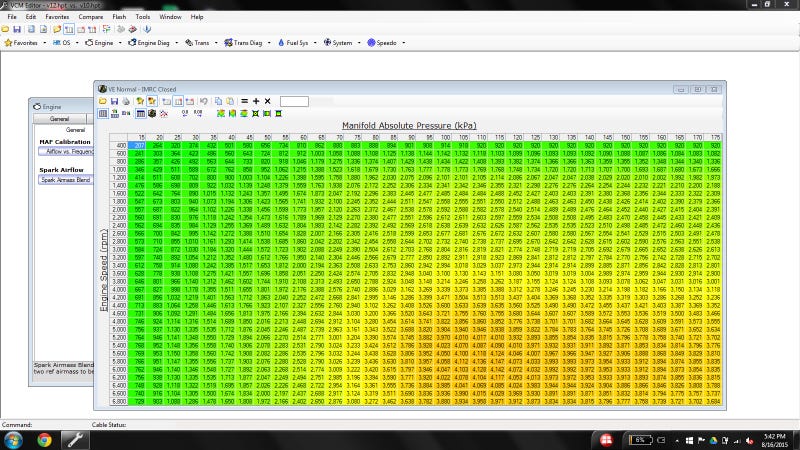Click the value input field in VE toolbar
Viewport: 800px width, 450px height.
pyautogui.click(x=294, y=101)
